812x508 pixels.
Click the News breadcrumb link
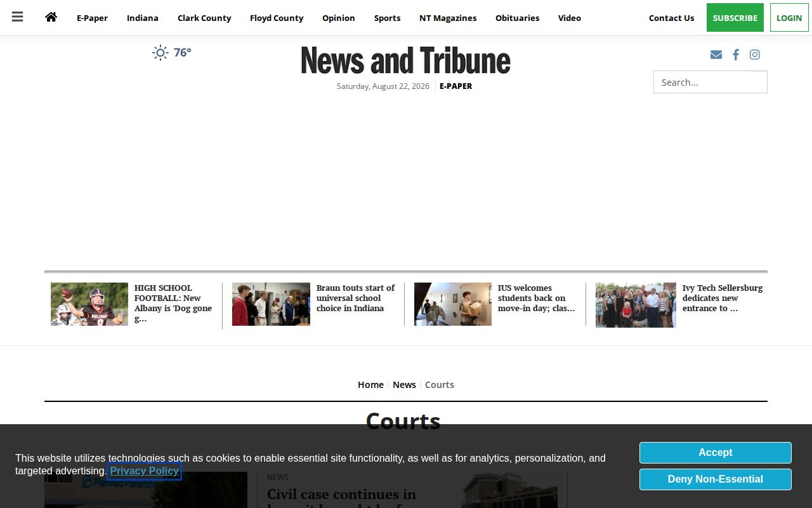coord(404,385)
